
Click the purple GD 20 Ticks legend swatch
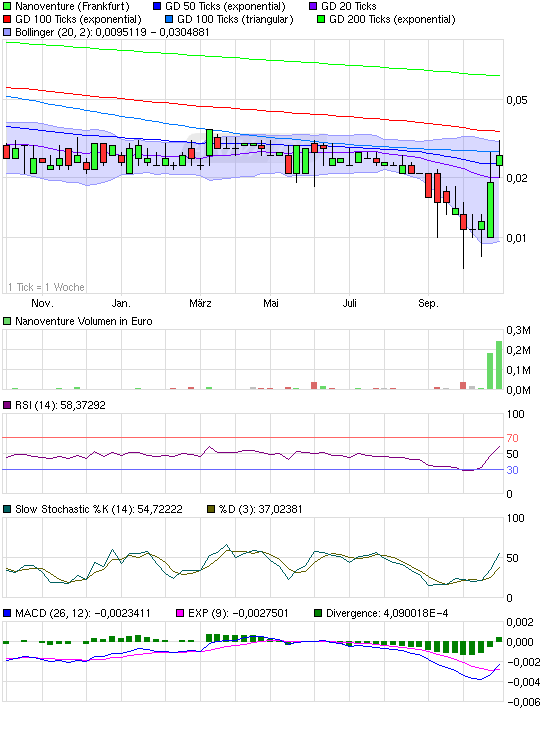point(313,7)
